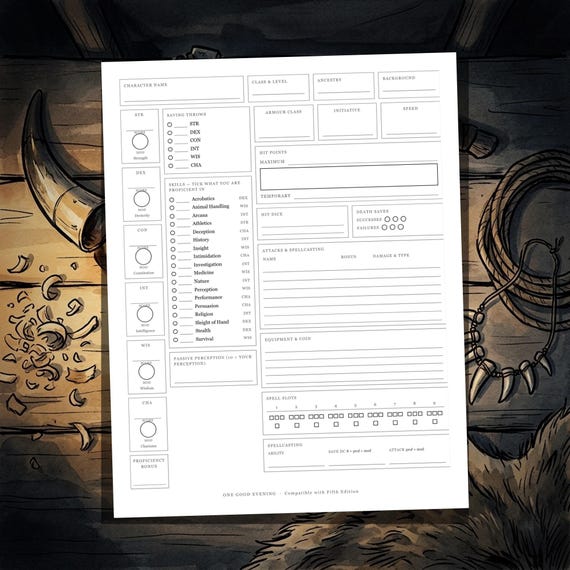The image size is (570, 570).
Task: Click the 'Equipment & Coin' heading
Action: point(288,339)
